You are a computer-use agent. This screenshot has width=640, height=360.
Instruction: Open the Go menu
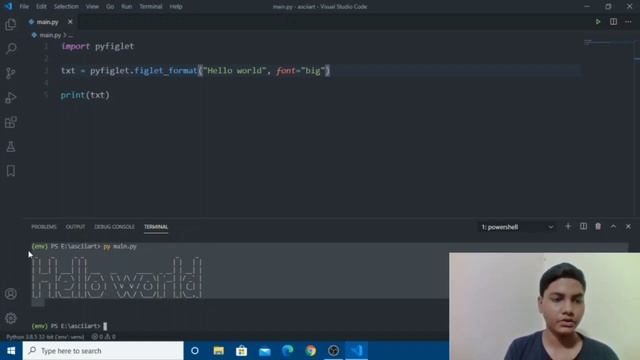point(110,7)
